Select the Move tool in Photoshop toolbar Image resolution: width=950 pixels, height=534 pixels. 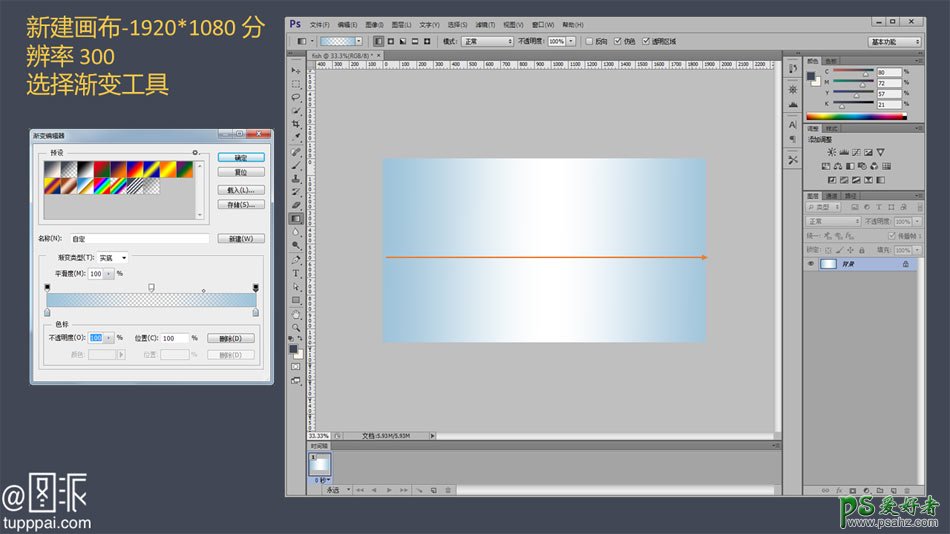tap(296, 71)
